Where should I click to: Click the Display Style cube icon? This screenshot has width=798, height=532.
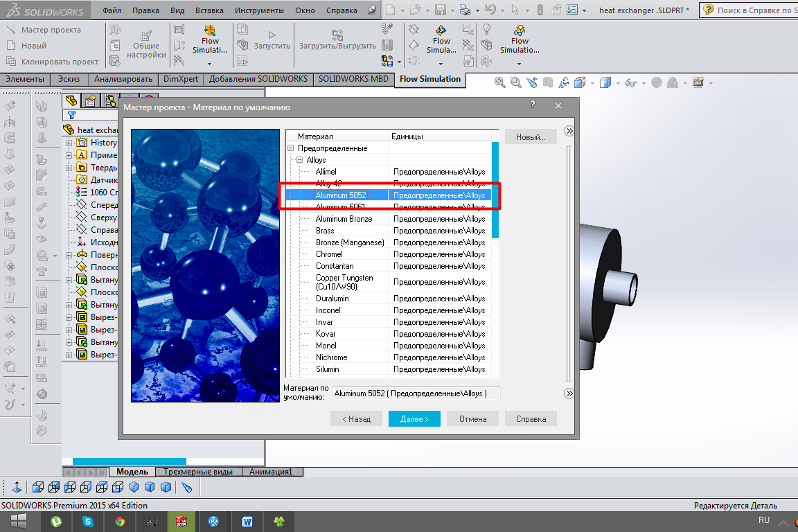pyautogui.click(x=605, y=82)
